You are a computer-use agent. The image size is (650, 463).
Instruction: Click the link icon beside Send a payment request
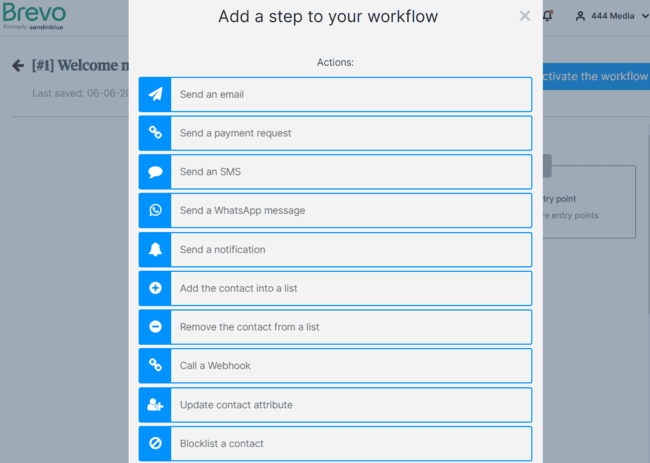pyautogui.click(x=155, y=133)
